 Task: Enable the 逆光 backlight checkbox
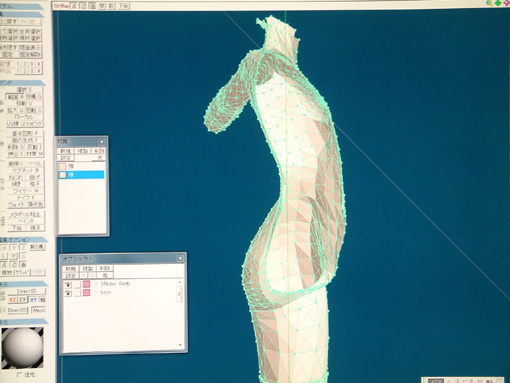point(18,375)
